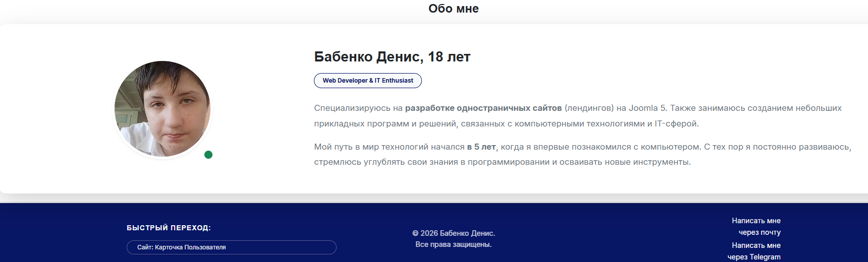Click Написать мне через Telegram link
Viewport: 868px width, 262px height.
click(x=754, y=251)
